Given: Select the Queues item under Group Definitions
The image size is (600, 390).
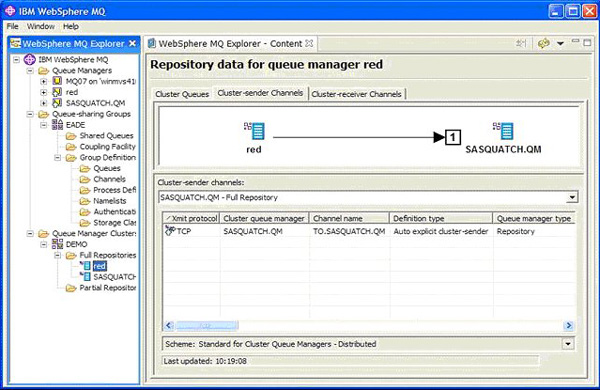Looking at the screenshot, I should pos(107,168).
